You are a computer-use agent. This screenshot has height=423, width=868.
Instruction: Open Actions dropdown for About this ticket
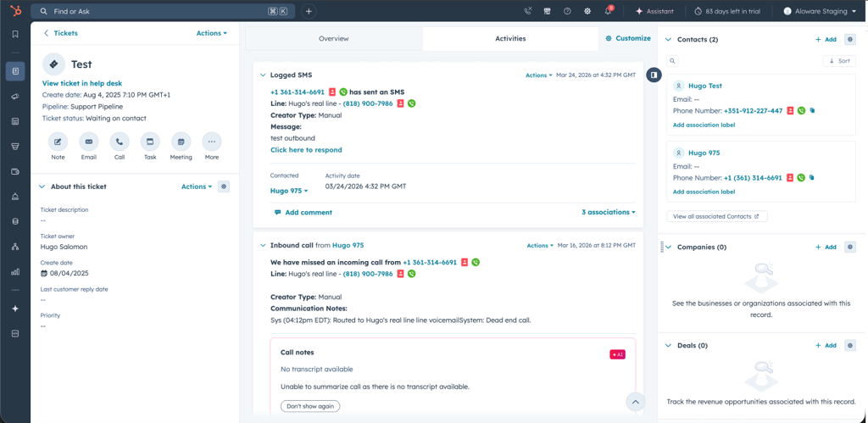pos(197,186)
